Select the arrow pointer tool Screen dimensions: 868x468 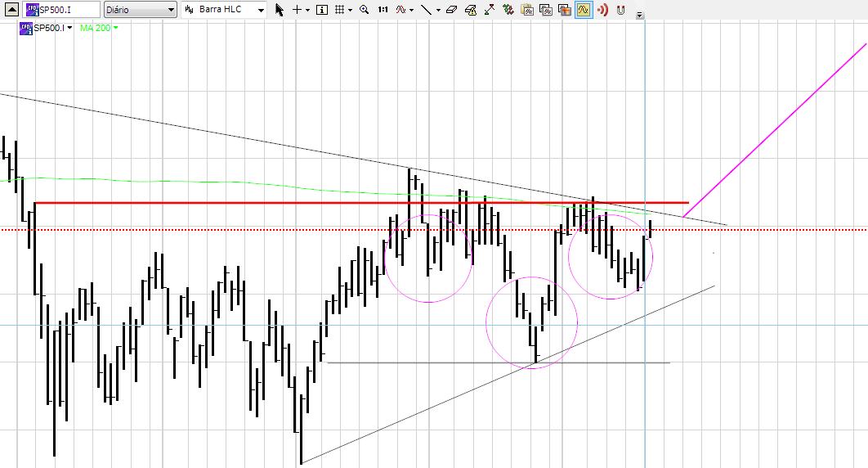click(279, 10)
